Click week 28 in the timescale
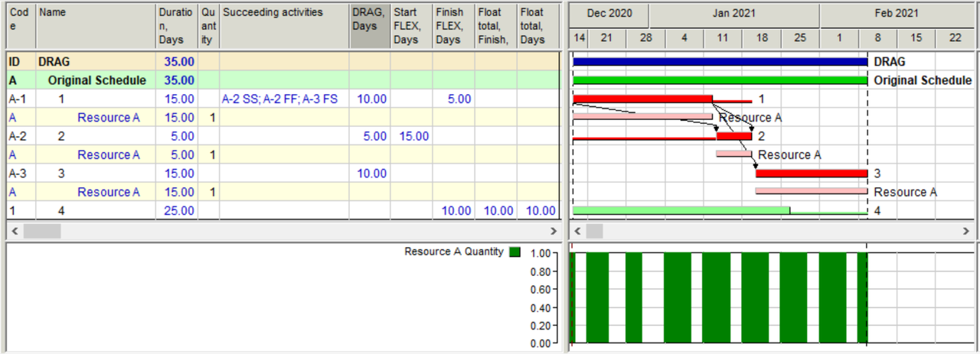The width and height of the screenshot is (980, 354). pos(645,38)
